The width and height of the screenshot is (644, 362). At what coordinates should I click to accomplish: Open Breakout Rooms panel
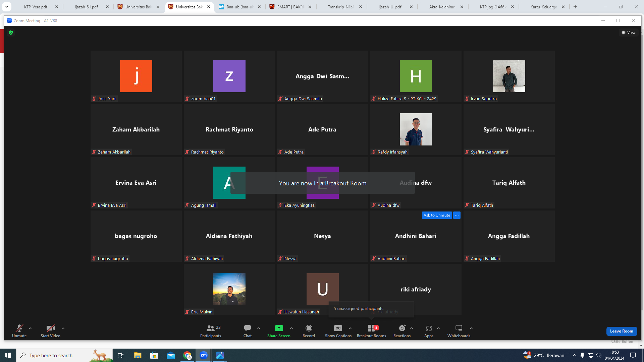click(371, 331)
